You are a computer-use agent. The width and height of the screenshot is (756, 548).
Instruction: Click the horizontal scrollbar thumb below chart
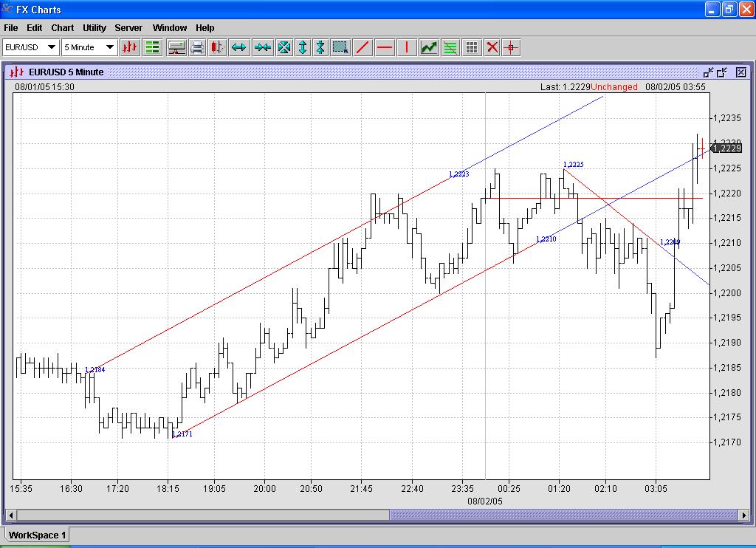click(561, 515)
